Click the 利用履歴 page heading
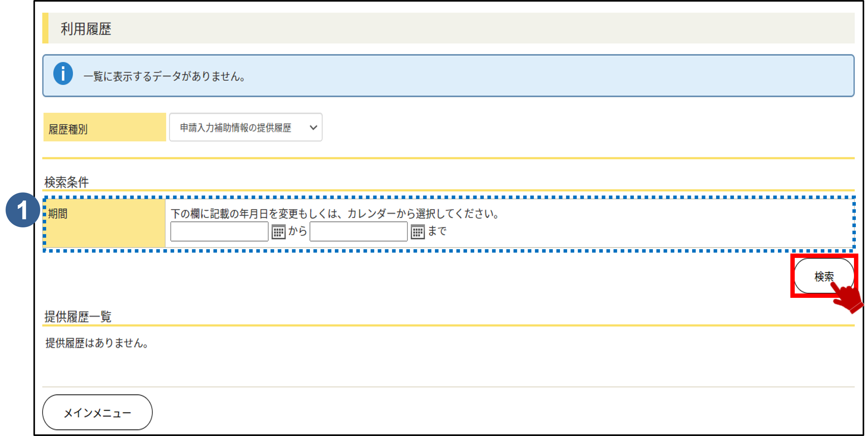This screenshot has height=436, width=868. pos(86,29)
